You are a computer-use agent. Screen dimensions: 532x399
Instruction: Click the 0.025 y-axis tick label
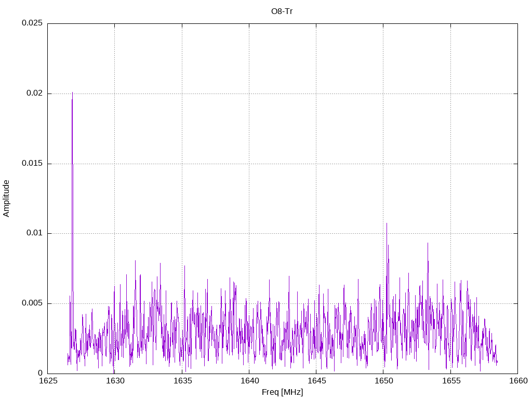coord(32,23)
